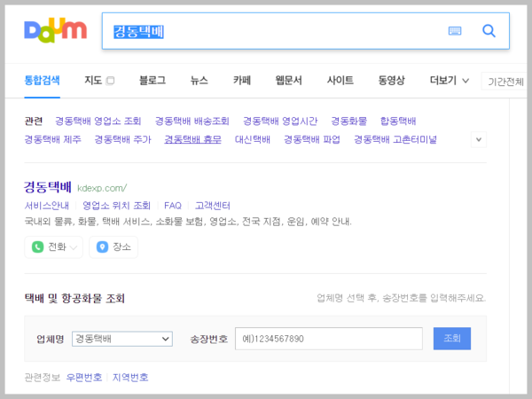Click related search 경동택배 고촌터미널
532x399 pixels.
395,139
